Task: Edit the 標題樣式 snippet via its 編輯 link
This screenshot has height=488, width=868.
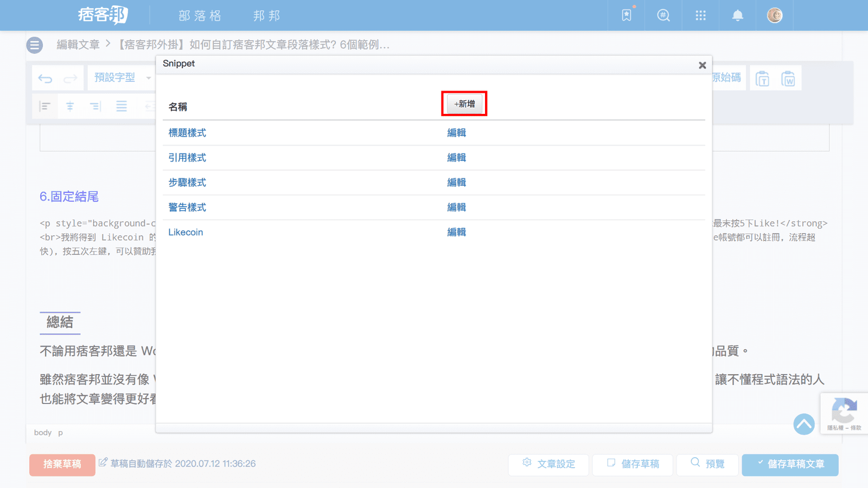Action: click(457, 133)
